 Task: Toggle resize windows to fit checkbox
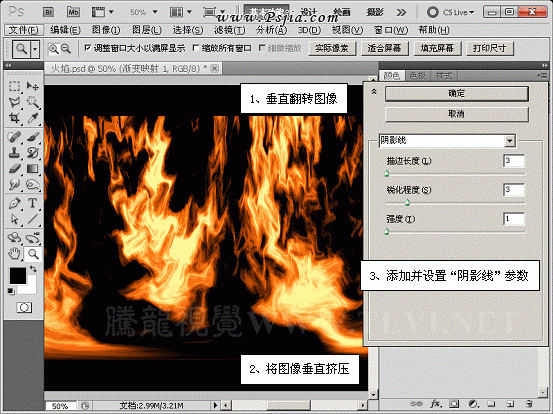87,48
